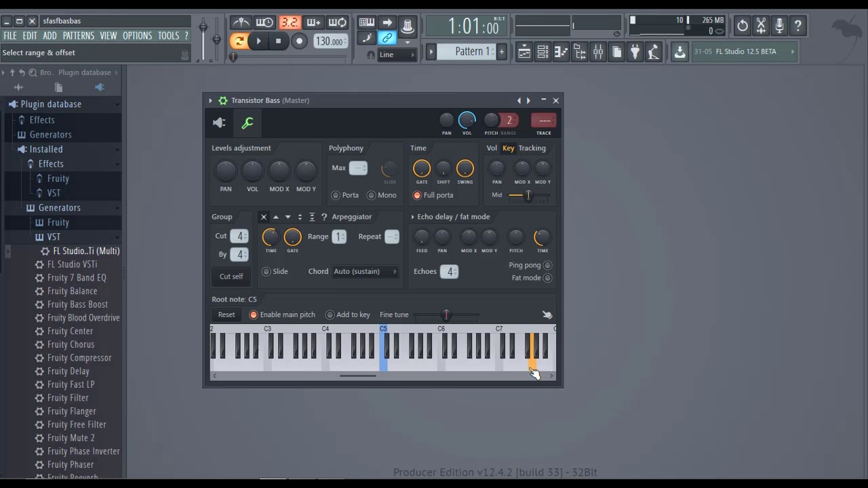Click the tempo 130.000 field
The image size is (868, 488).
point(331,41)
